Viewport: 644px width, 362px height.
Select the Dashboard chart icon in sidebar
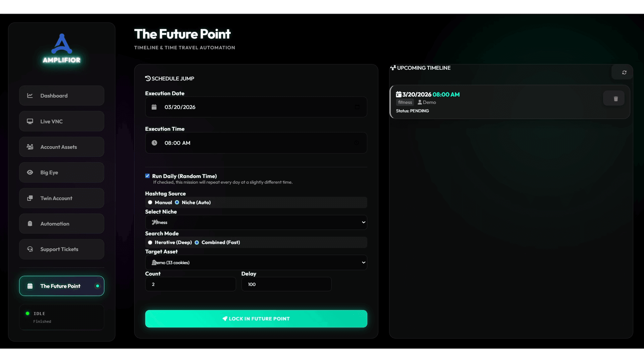click(x=30, y=96)
